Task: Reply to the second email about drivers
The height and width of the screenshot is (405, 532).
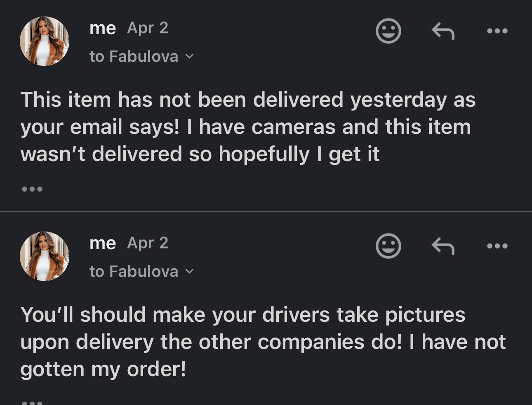Action: [443, 246]
